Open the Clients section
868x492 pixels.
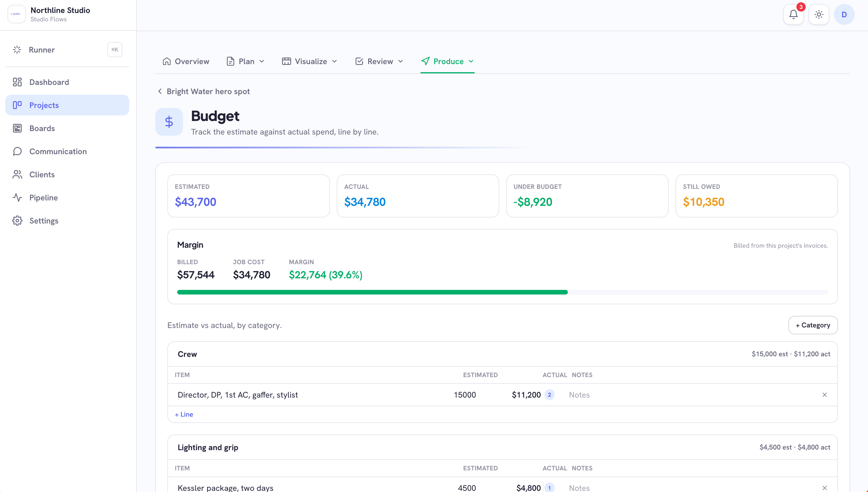(67, 174)
